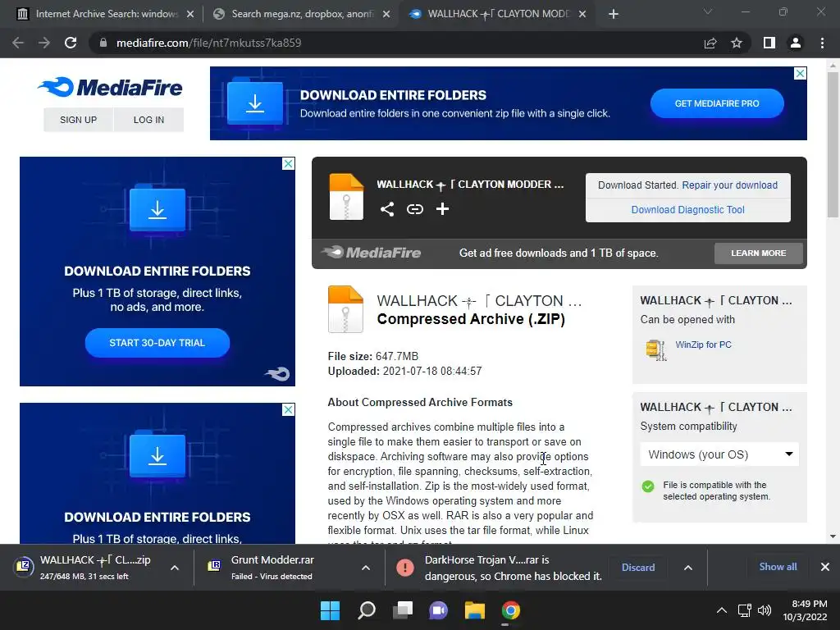Click the share page icon in address bar

pyautogui.click(x=710, y=43)
